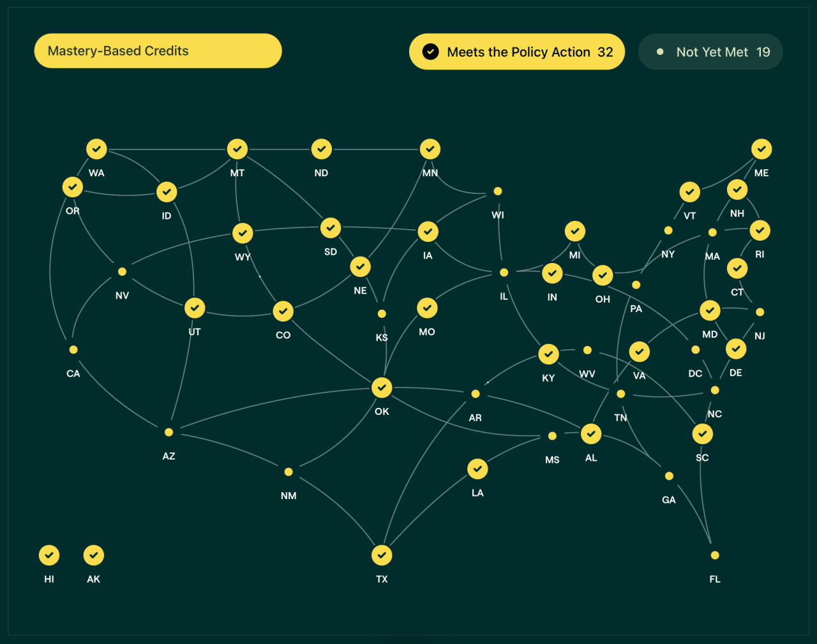Viewport: 817px width, 644px height.
Task: Toggle the Meets the Policy Action filter
Action: (x=517, y=52)
